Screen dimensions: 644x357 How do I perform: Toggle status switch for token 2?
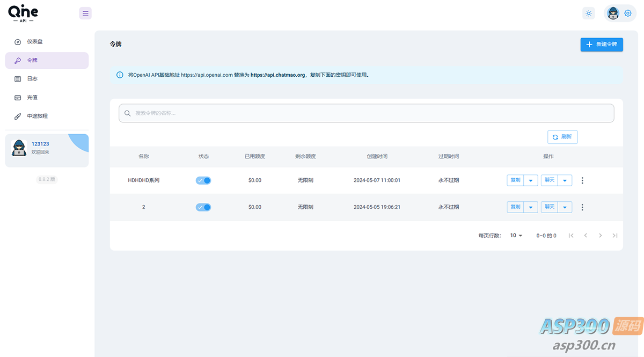[203, 207]
